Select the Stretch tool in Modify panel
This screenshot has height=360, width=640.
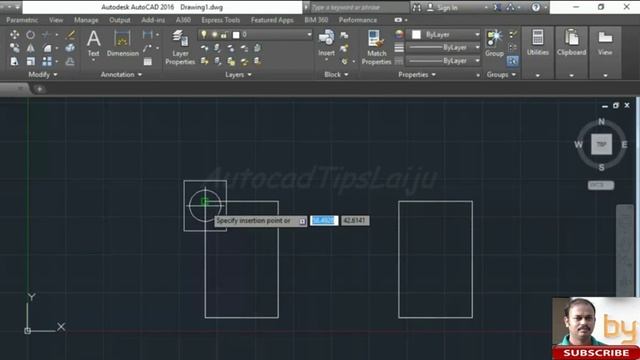[x=14, y=62]
